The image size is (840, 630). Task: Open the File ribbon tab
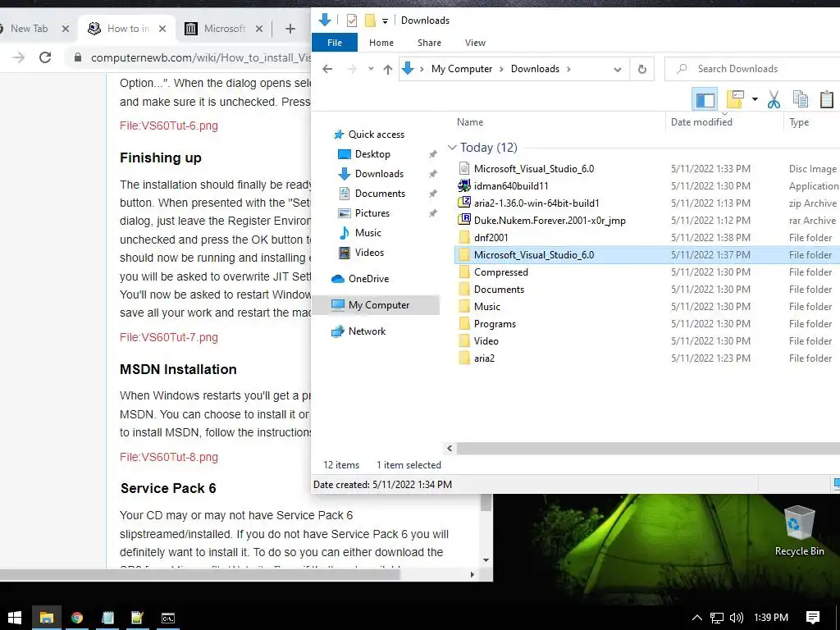tap(335, 43)
